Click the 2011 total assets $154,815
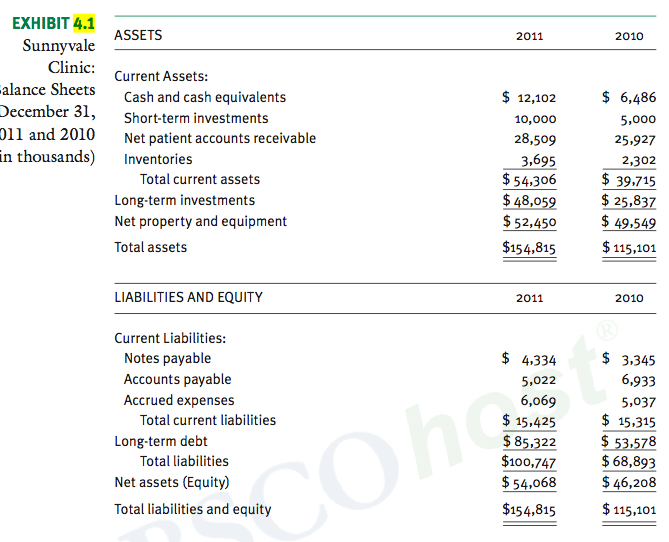Image resolution: width=669 pixels, height=542 pixels. tap(529, 248)
